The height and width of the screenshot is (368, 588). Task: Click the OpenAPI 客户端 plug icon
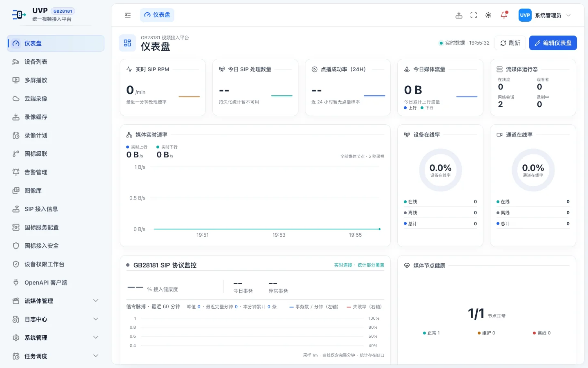tap(16, 283)
